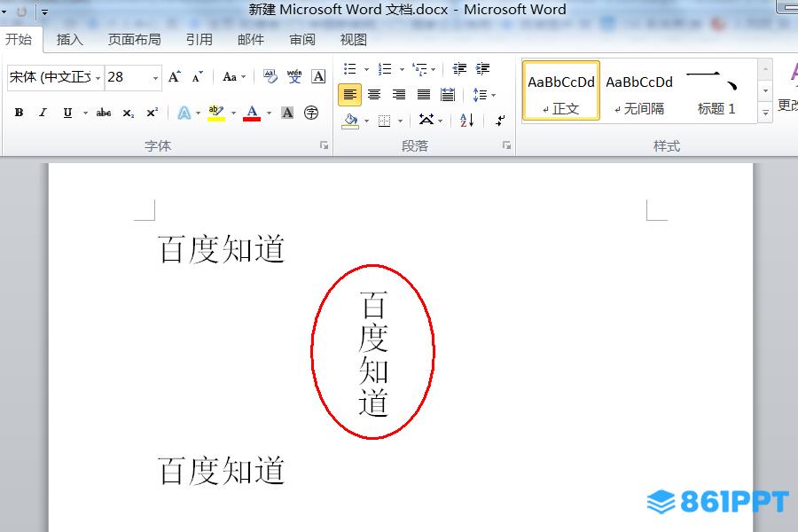
Task: Apply the 无间隔 style
Action: [x=639, y=91]
